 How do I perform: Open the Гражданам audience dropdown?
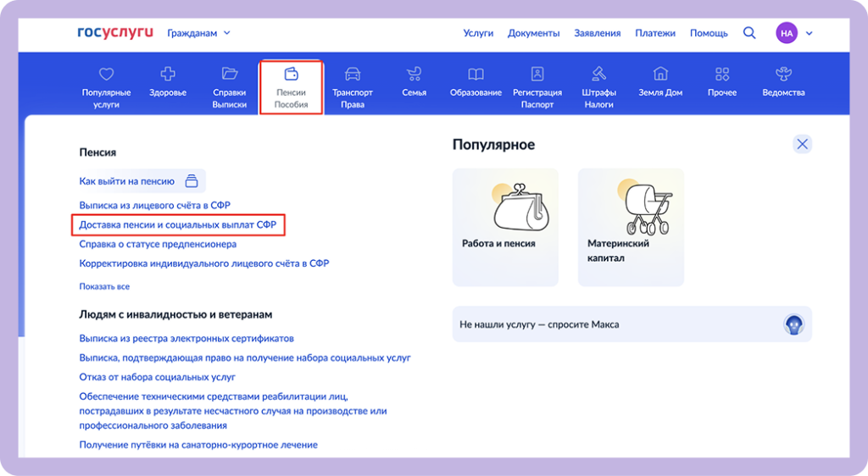pyautogui.click(x=198, y=33)
